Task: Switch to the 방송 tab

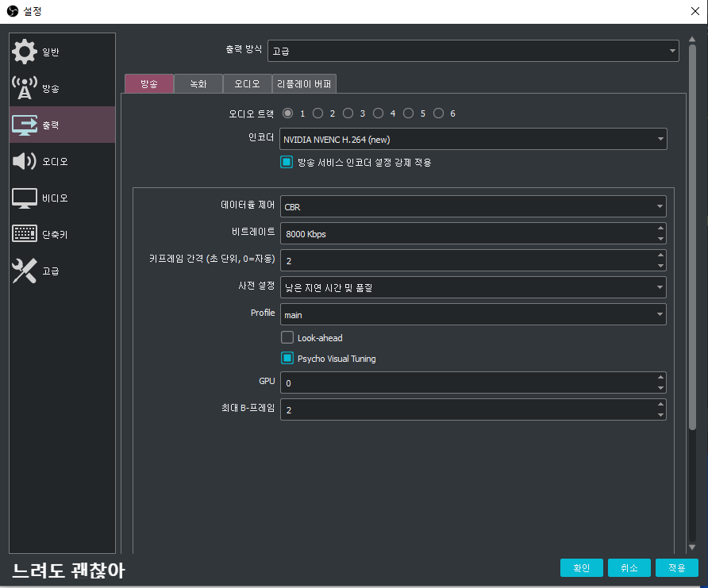Action: (x=149, y=84)
